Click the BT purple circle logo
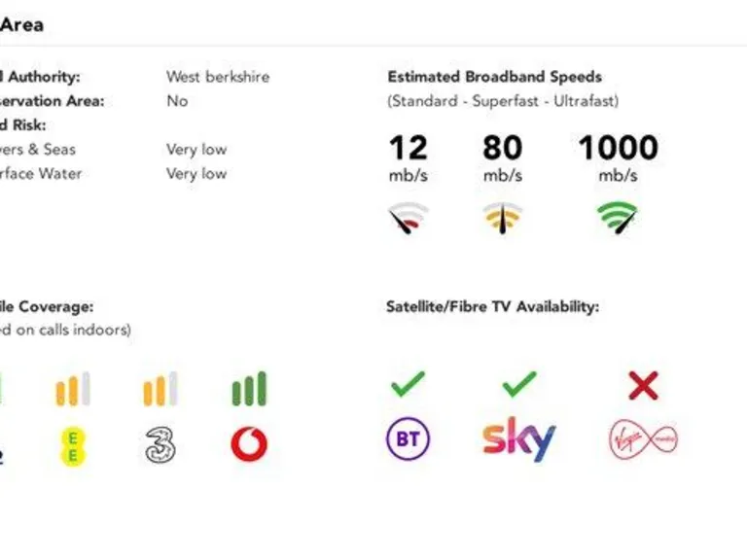 point(409,440)
